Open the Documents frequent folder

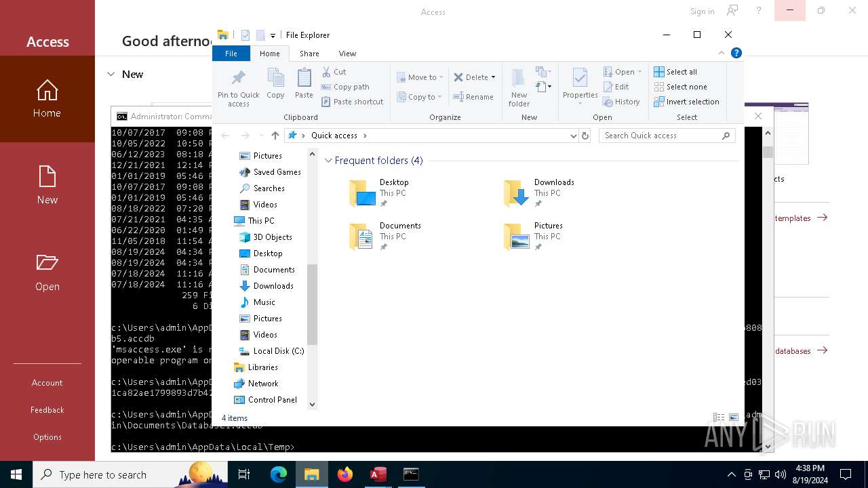(385, 237)
